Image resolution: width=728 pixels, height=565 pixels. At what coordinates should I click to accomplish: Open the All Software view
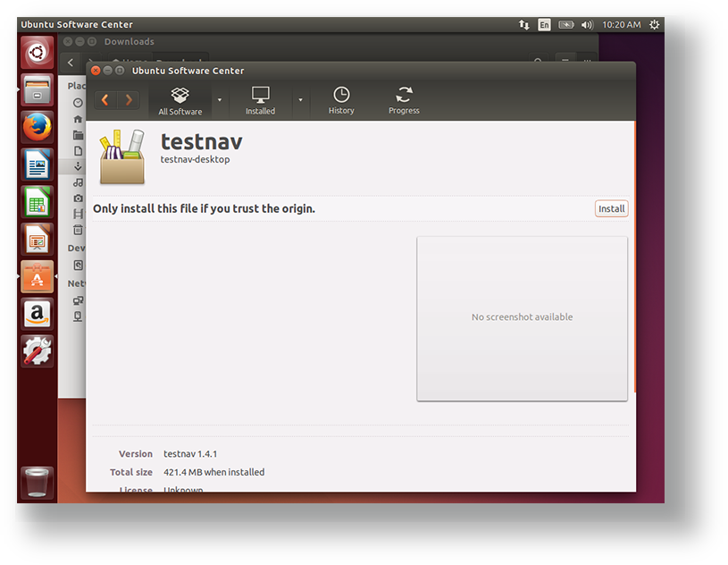click(180, 101)
